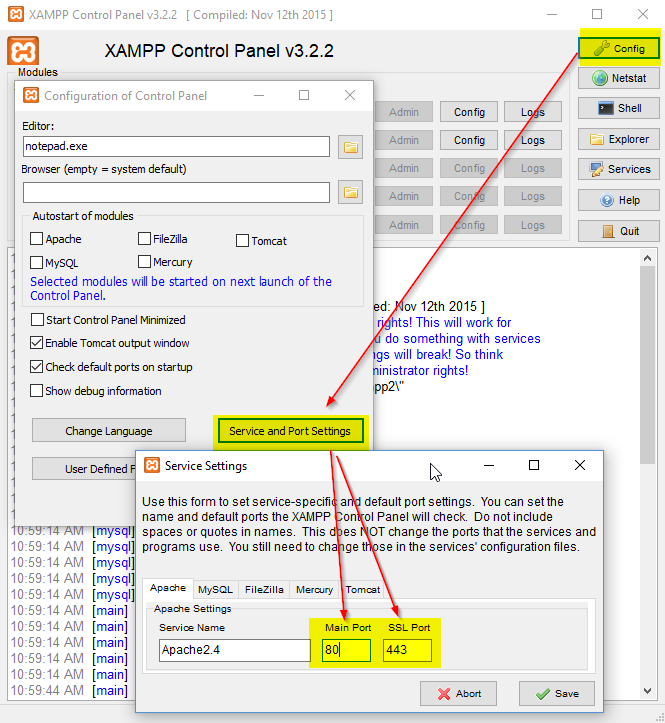Tick Show debug information option

(x=38, y=391)
